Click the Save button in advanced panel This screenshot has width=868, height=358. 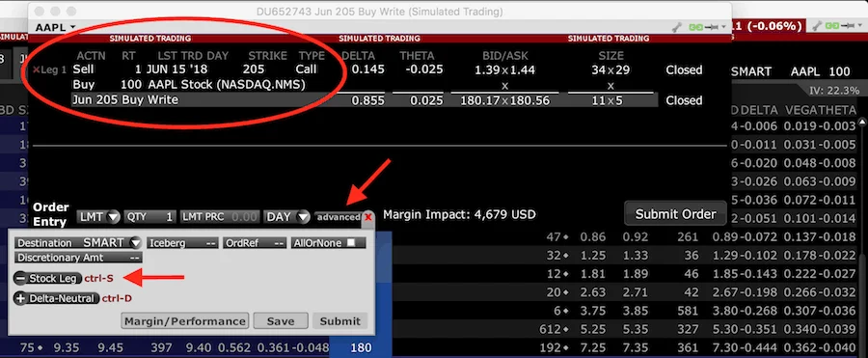282,321
